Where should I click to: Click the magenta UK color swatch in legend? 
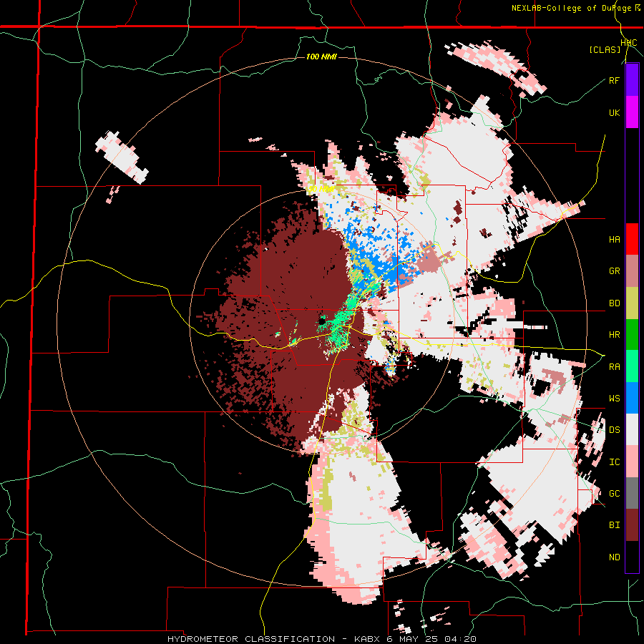pyautogui.click(x=632, y=112)
